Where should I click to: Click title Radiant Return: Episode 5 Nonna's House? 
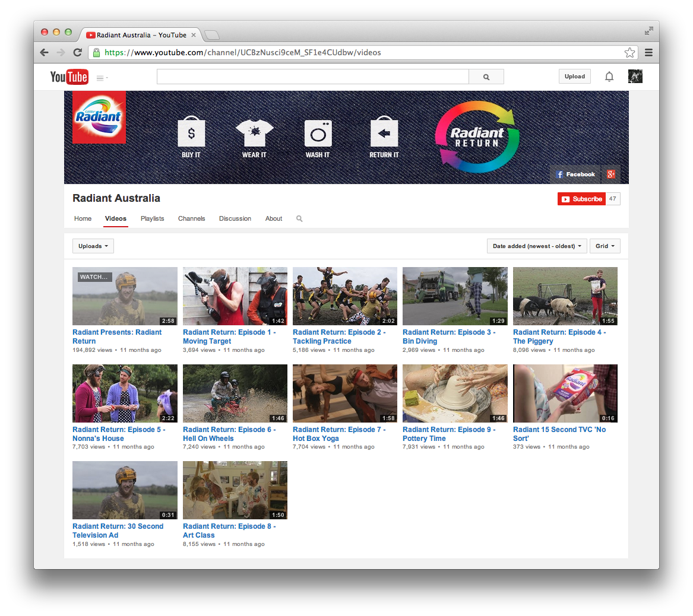tap(119, 434)
